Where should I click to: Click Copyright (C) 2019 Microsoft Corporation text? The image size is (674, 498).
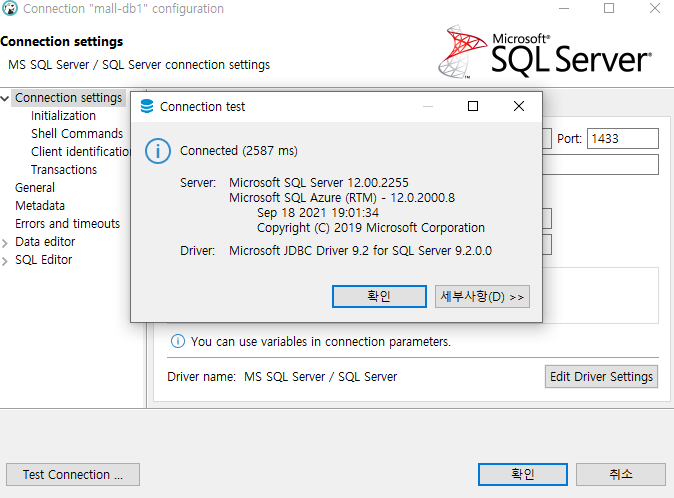371,228
